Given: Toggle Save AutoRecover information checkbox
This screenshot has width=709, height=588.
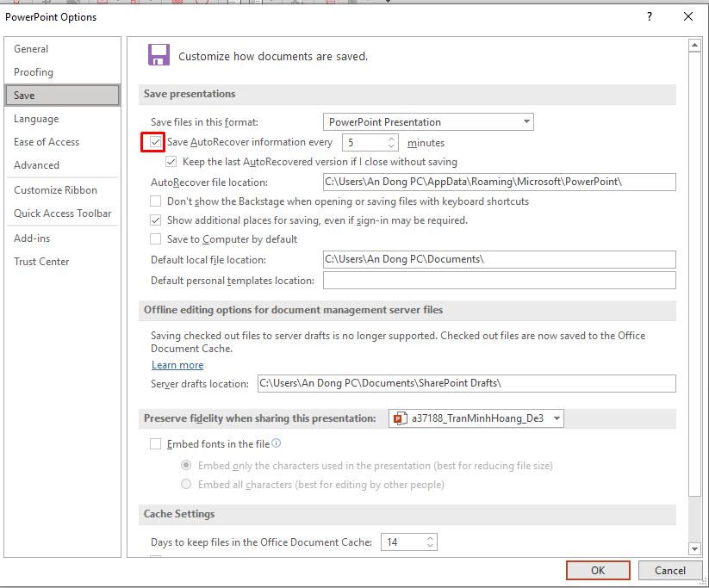Looking at the screenshot, I should click(x=156, y=142).
